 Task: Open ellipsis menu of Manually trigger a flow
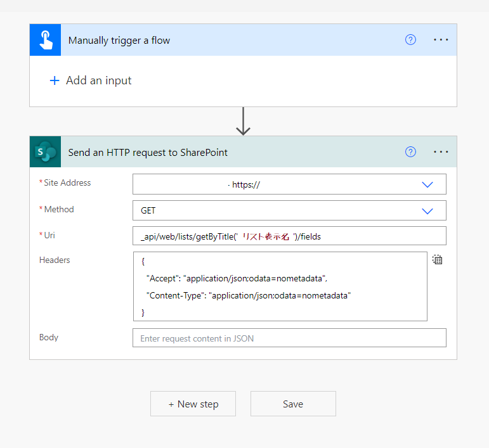coord(441,40)
